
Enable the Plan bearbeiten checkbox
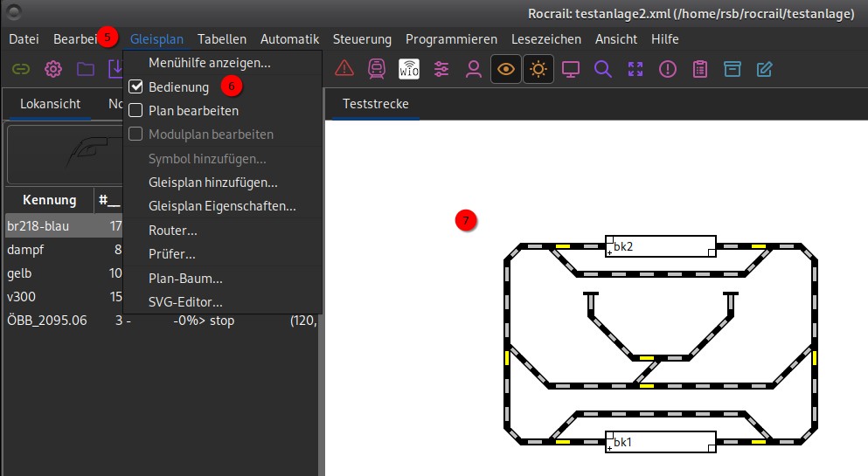coord(135,111)
